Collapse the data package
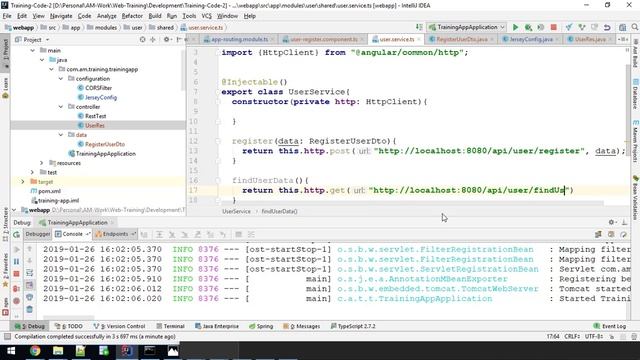Image resolution: width=640 pixels, height=360 pixels. (x=61, y=135)
